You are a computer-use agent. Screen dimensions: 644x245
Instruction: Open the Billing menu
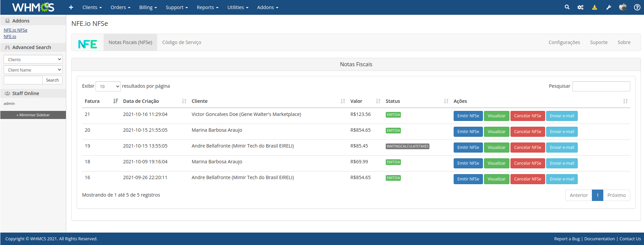pos(148,7)
